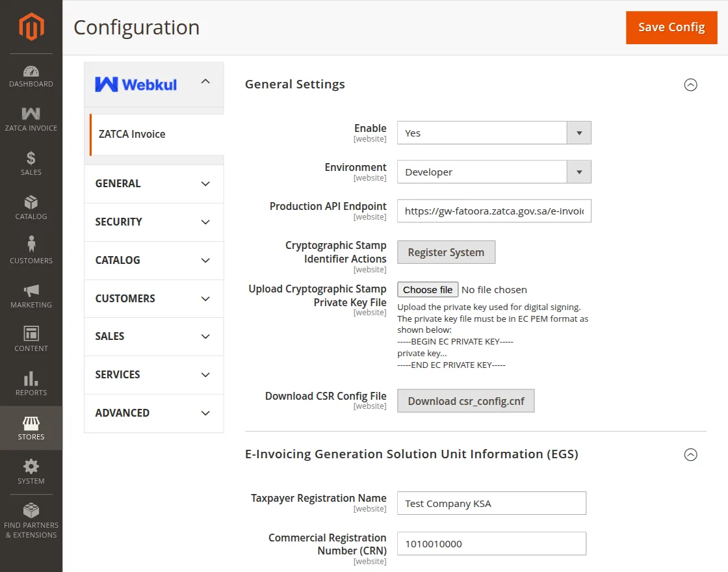Viewport: 728px width, 572px height.
Task: Open the Enable dropdown
Action: 493,133
